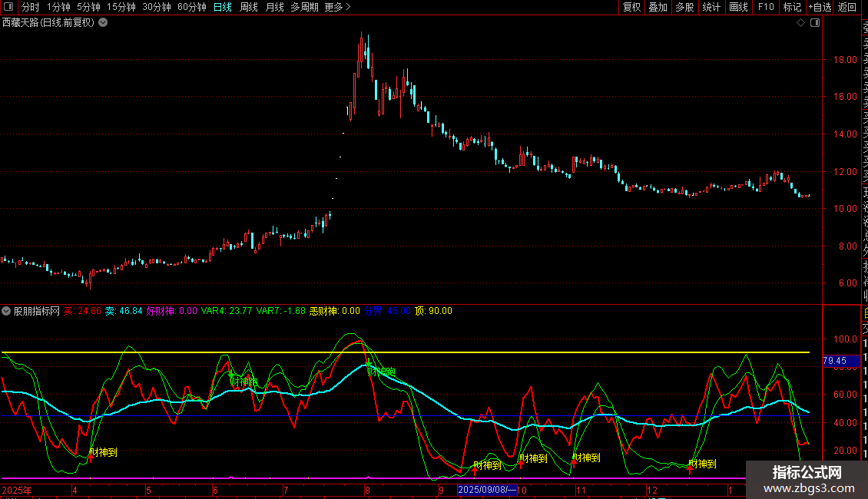Viewport: 868px width, 499px height.
Task: Click the 2025/09/08 date marker on timeline
Action: (486, 490)
